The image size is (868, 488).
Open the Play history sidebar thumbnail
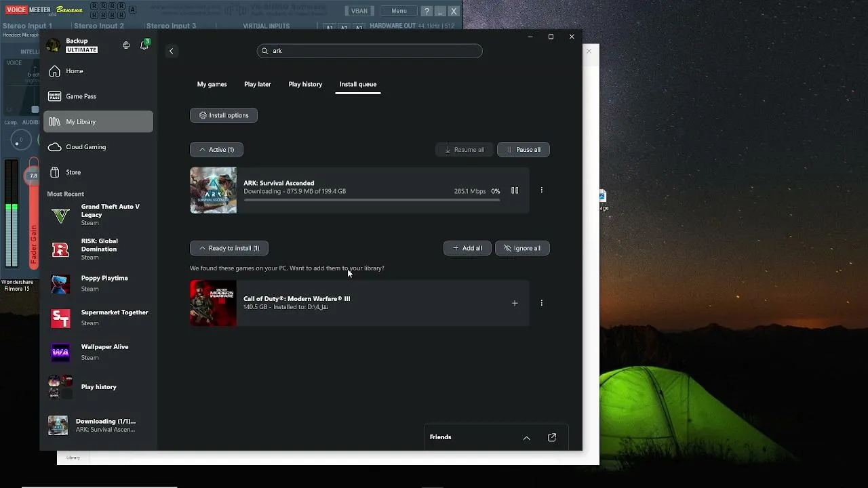60,387
